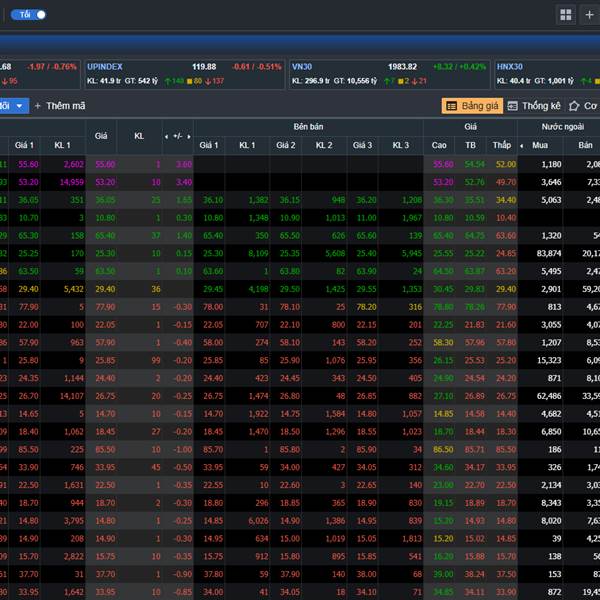Switch to the Bảng giá tab
600x600 pixels.
[x=472, y=105]
